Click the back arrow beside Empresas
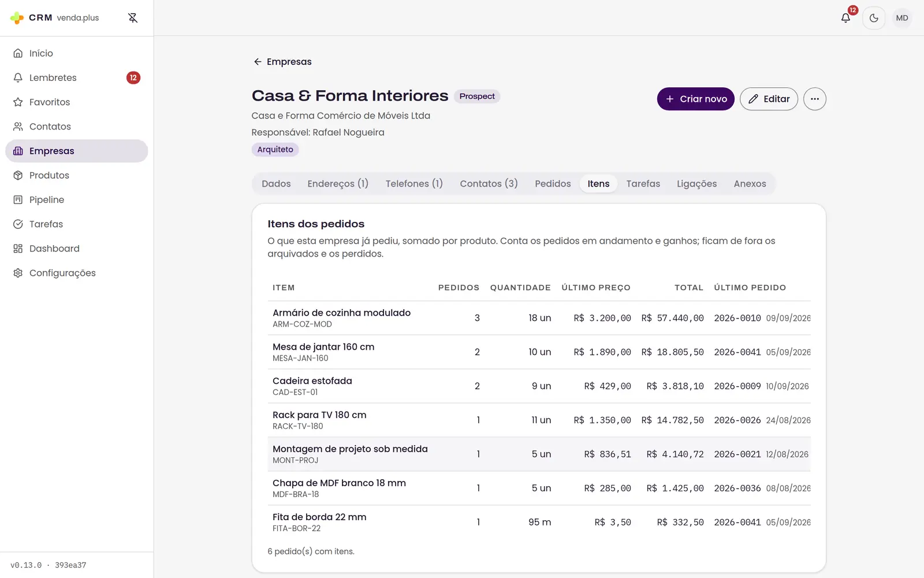This screenshot has height=578, width=924. [258, 62]
